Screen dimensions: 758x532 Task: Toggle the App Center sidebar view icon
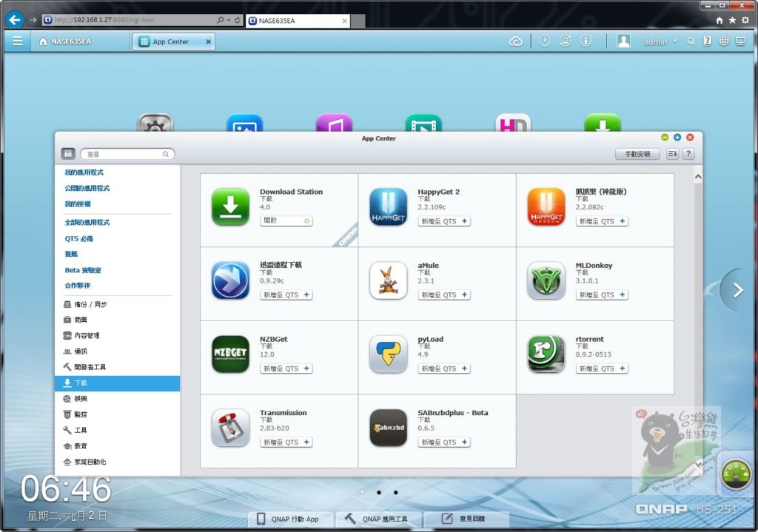click(67, 154)
